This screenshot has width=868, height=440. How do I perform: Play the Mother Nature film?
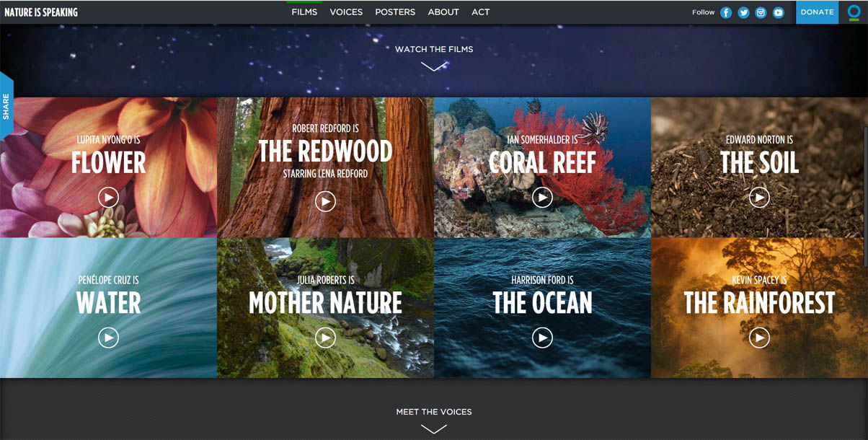325,337
